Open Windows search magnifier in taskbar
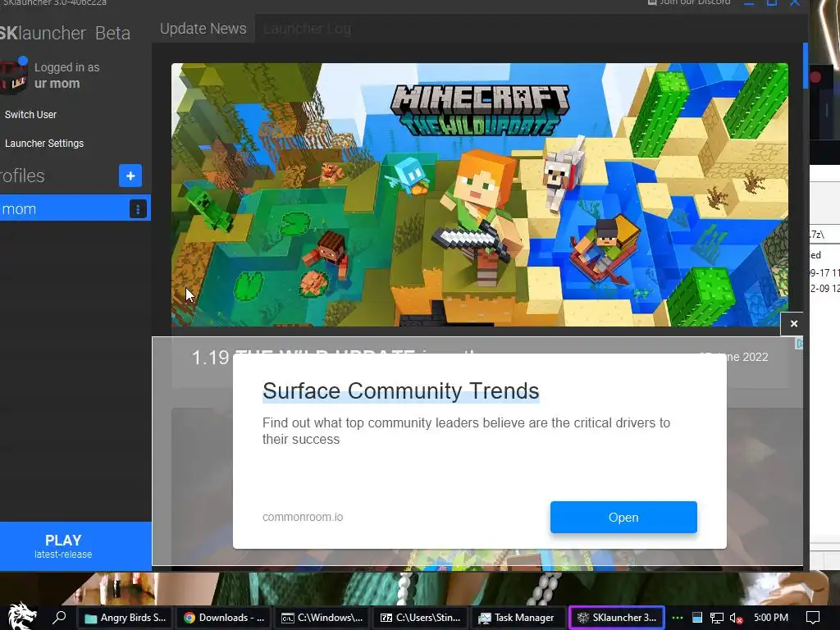Image resolution: width=840 pixels, height=630 pixels. pyautogui.click(x=59, y=617)
